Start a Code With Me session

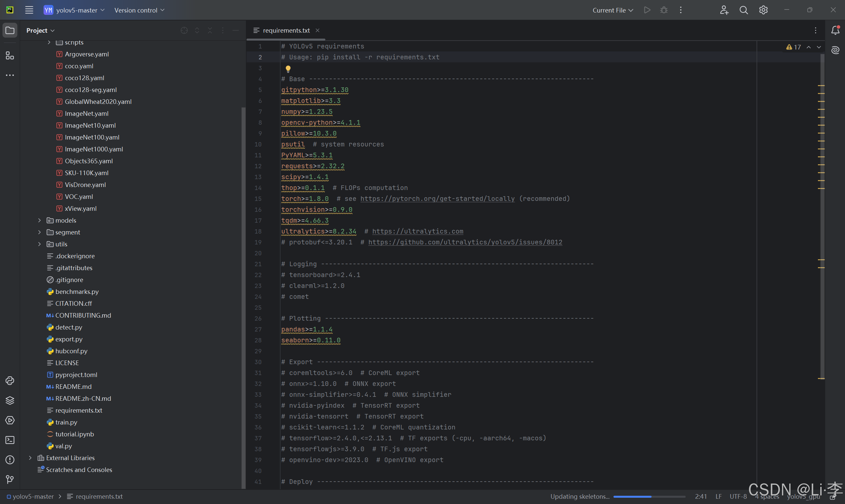coord(724,10)
